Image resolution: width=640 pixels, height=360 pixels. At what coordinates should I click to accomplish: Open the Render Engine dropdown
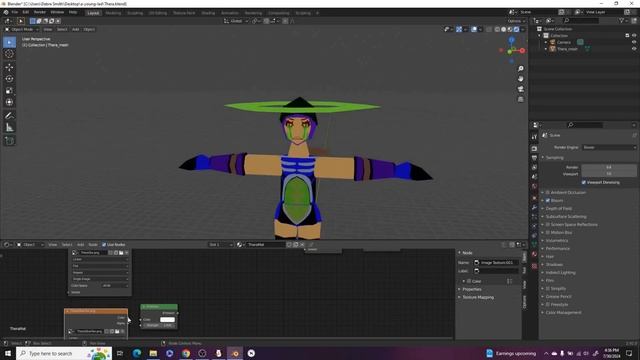[x=609, y=147]
